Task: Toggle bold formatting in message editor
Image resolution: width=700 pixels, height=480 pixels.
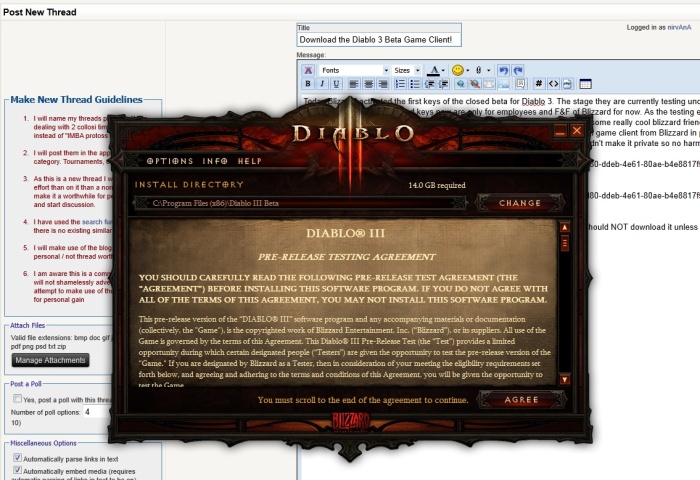Action: tap(307, 84)
